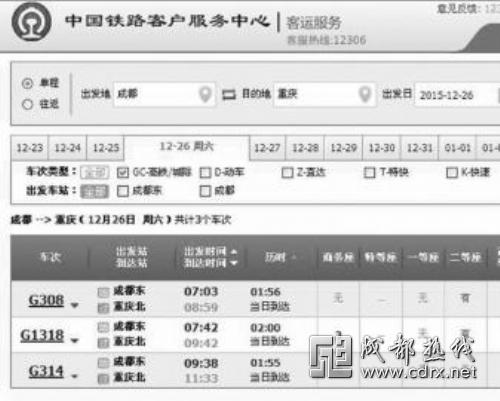Click the station icon next to G314 成都东
The height and width of the screenshot is (401, 500).
(103, 363)
